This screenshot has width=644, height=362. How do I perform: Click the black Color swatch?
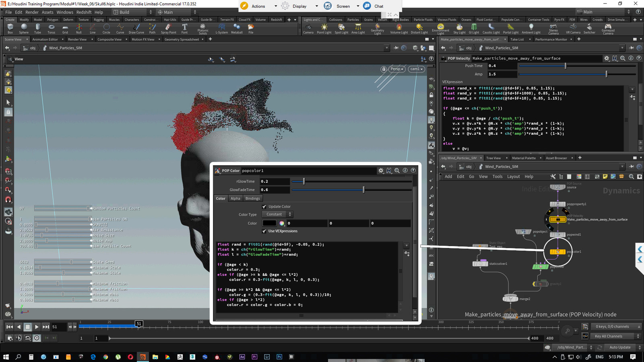pos(269,223)
